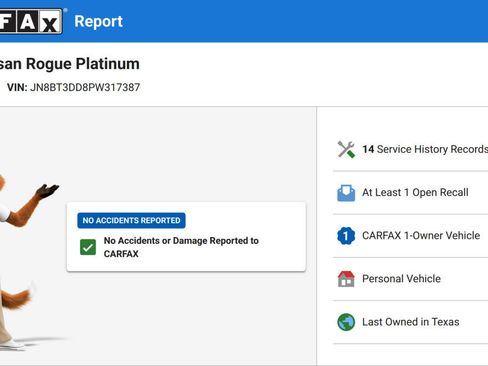
Task: Select Personal Vehicle entry
Action: 410,279
